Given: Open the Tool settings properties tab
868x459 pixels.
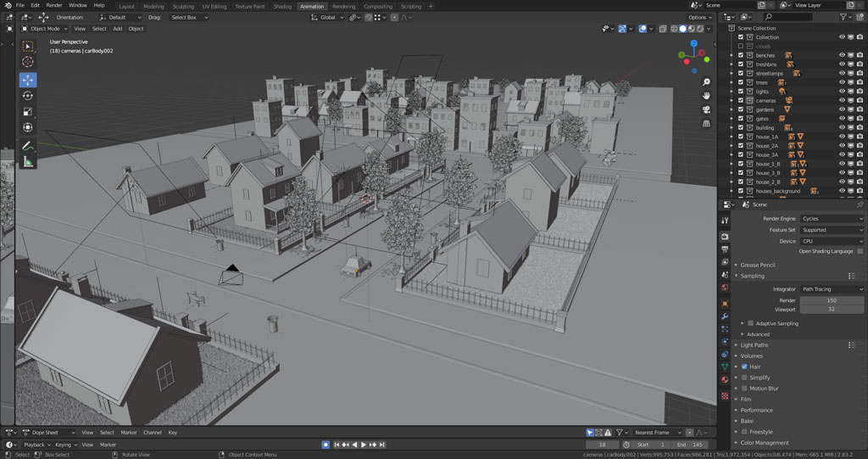Looking at the screenshot, I should pos(725,221).
